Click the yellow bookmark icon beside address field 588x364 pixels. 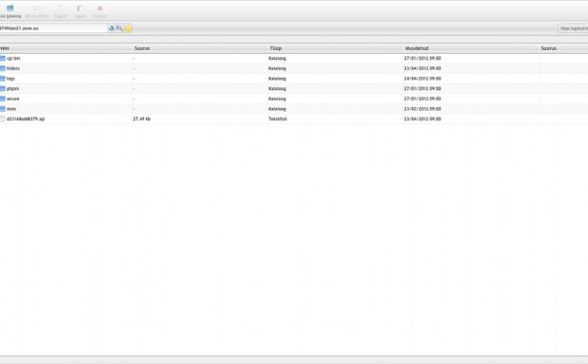click(x=128, y=28)
